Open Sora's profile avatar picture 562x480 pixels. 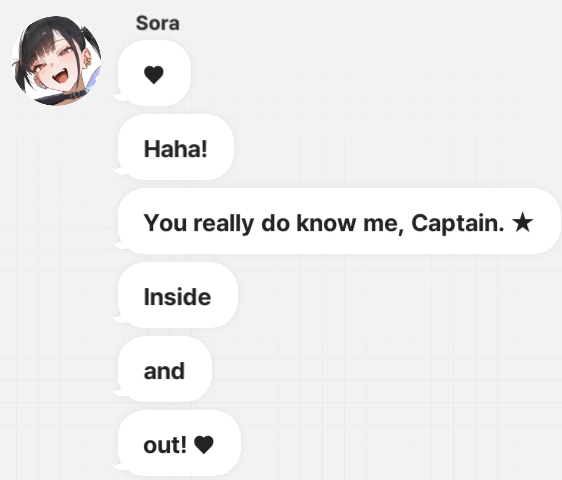pyautogui.click(x=57, y=61)
